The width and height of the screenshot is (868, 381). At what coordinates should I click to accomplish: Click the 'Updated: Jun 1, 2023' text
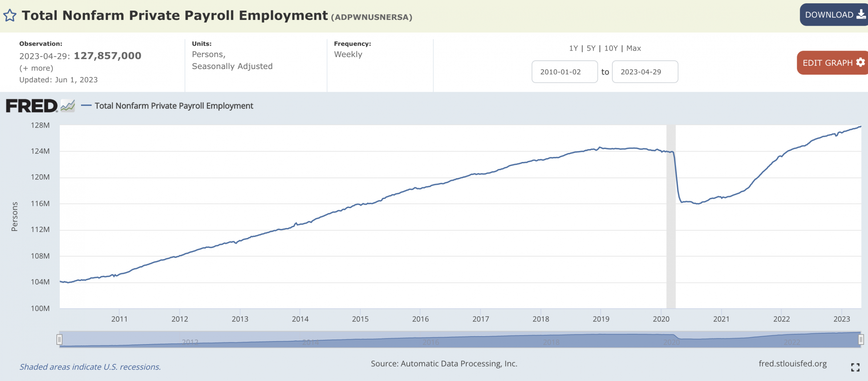[58, 80]
